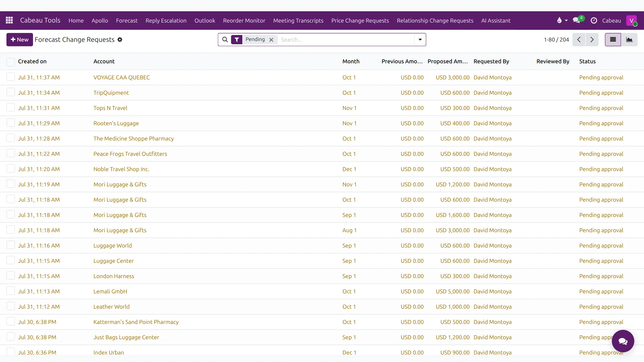Toggle the select-all checkbox in the header
The height and width of the screenshot is (362, 644).
11,62
